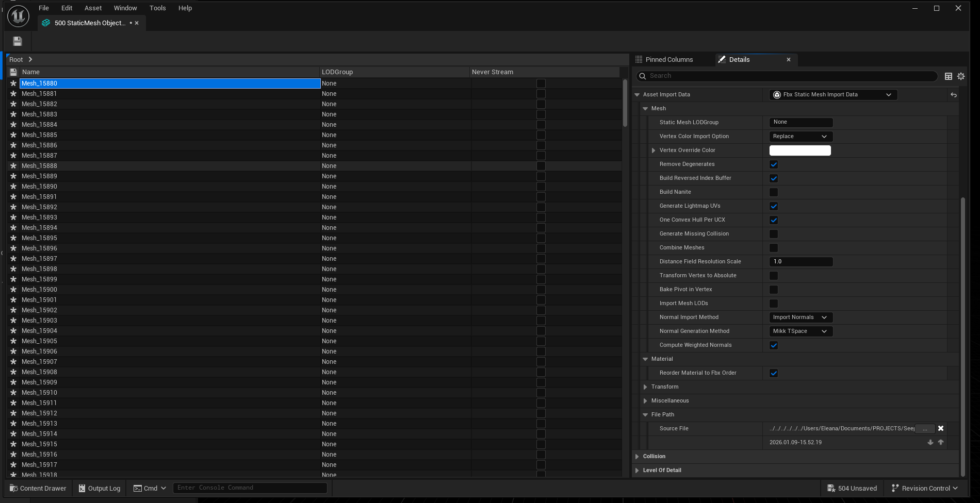980x503 pixels.
Task: Toggle the property matrix table view icon
Action: [948, 76]
